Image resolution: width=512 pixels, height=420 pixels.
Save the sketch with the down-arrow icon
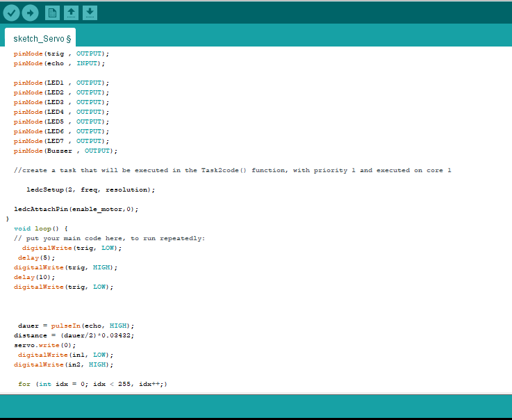90,13
